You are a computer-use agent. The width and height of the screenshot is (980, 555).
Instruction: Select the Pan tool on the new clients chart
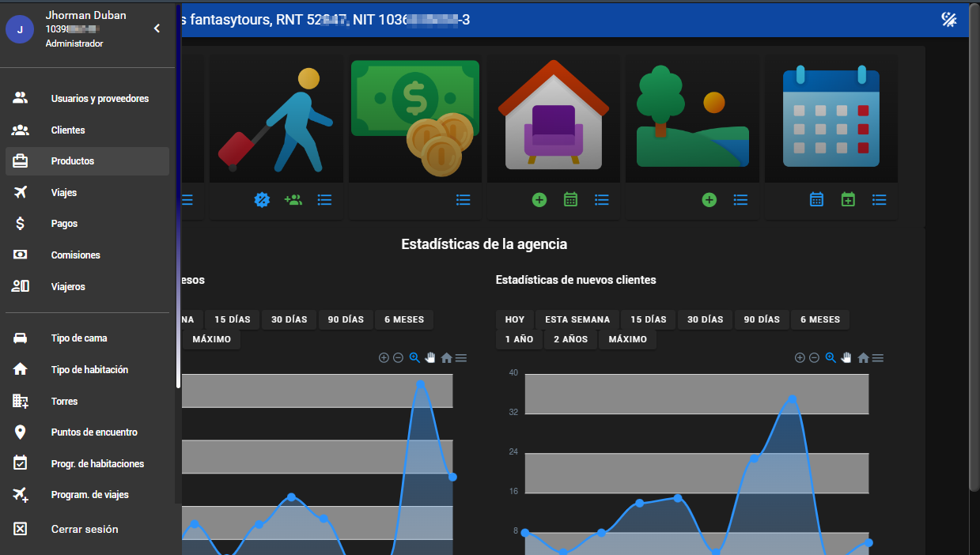(x=846, y=357)
